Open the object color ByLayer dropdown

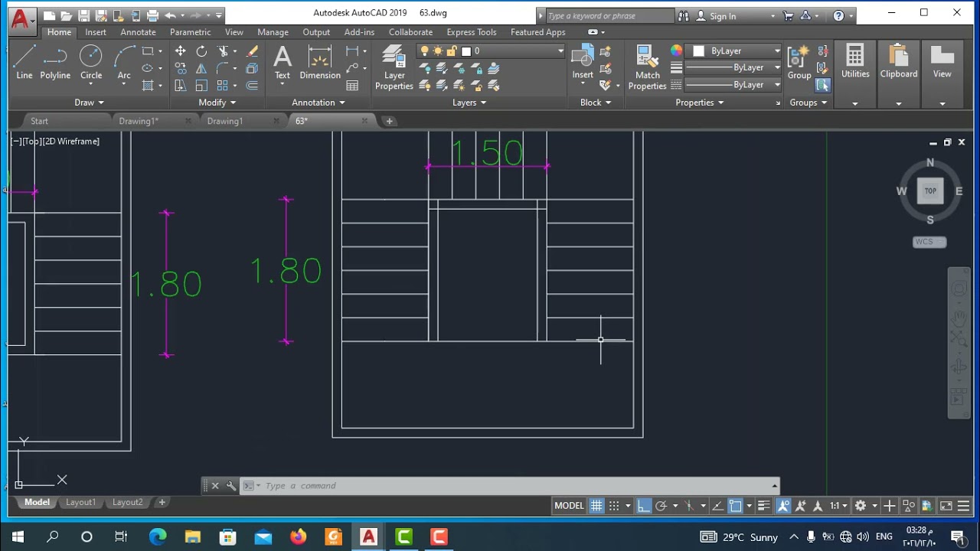click(777, 51)
